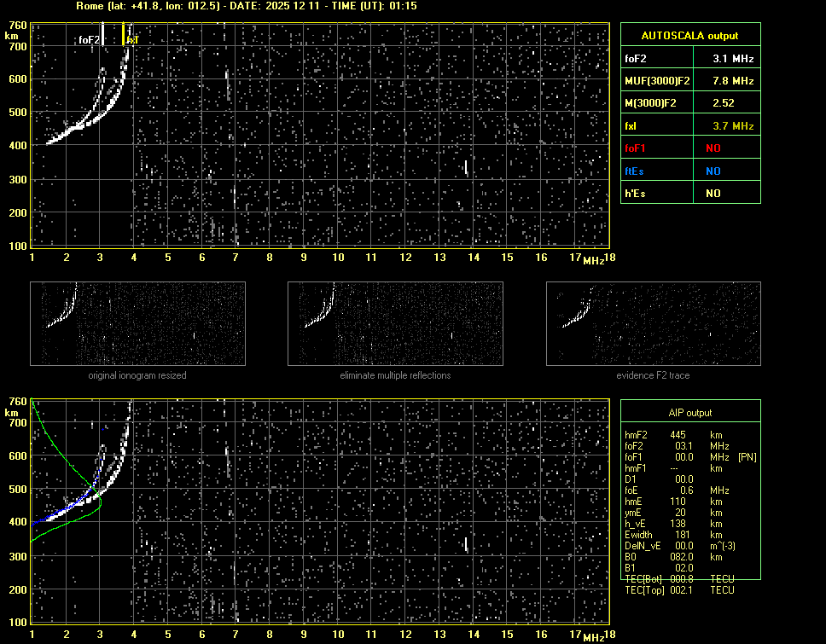Open the original ionogram resized thumbnail
The width and height of the screenshot is (826, 644).
[x=137, y=323]
